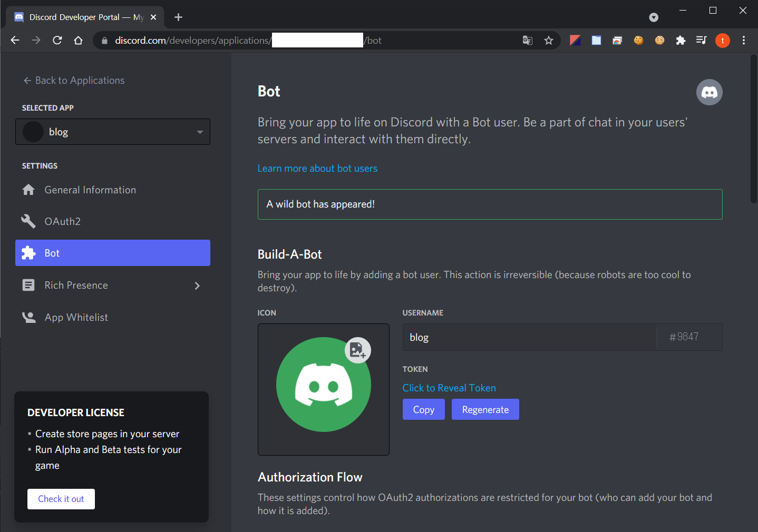
Task: Open the Extensions puzzle-piece menu
Action: (681, 41)
